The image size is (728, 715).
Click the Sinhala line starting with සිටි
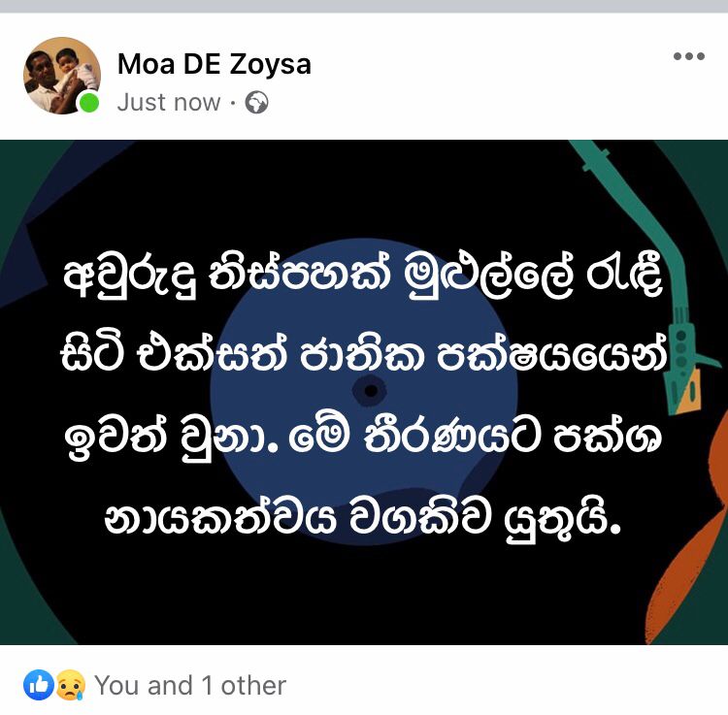(x=364, y=357)
